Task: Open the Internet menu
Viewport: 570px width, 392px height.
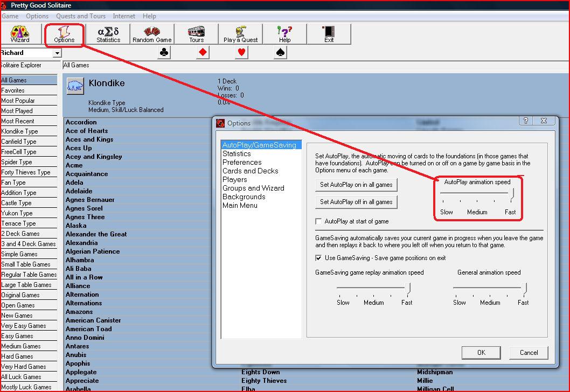Action: coord(124,16)
